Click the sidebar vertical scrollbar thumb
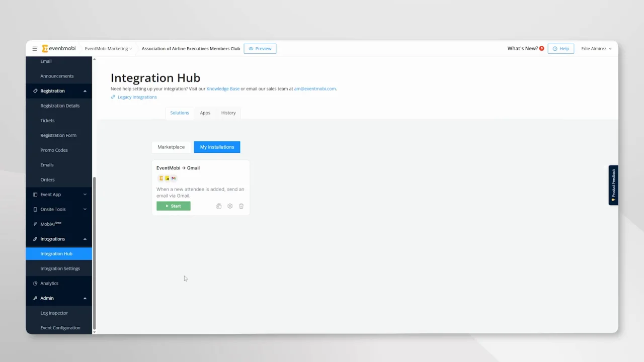Image resolution: width=644 pixels, height=362 pixels. (94, 253)
